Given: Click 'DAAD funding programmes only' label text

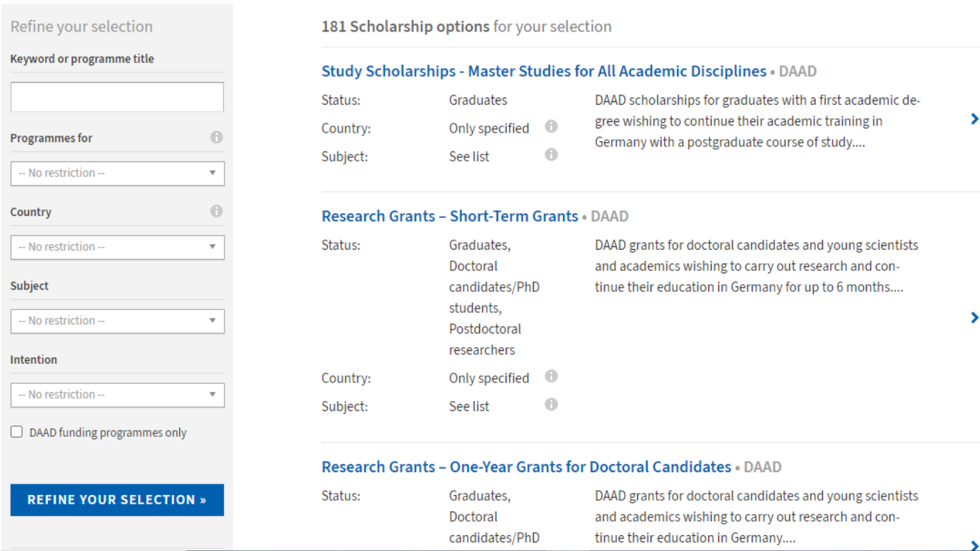Looking at the screenshot, I should pos(108,433).
